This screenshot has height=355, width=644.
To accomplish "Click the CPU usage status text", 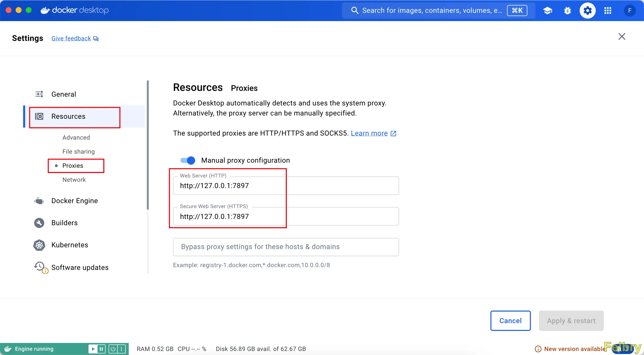I will (x=192, y=349).
